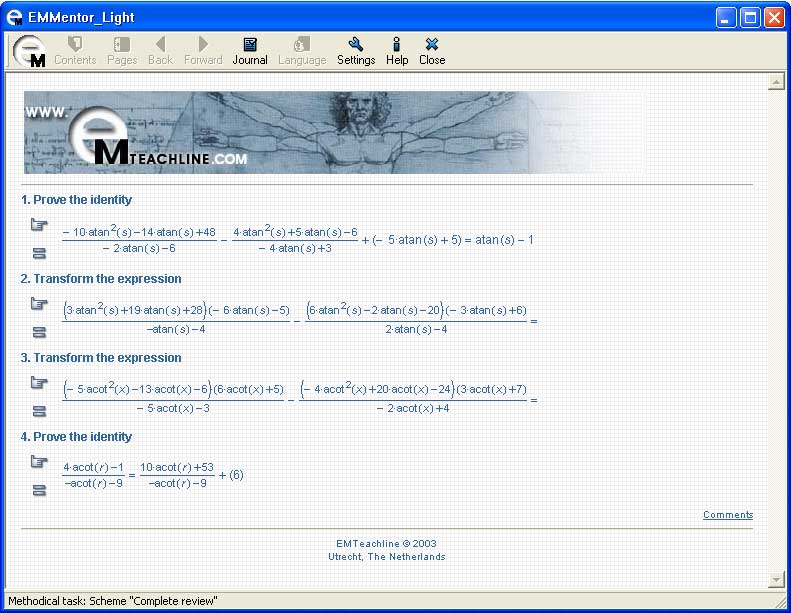Maximize the EMMentor_Light window
Image resolution: width=791 pixels, height=613 pixels.
coord(750,17)
